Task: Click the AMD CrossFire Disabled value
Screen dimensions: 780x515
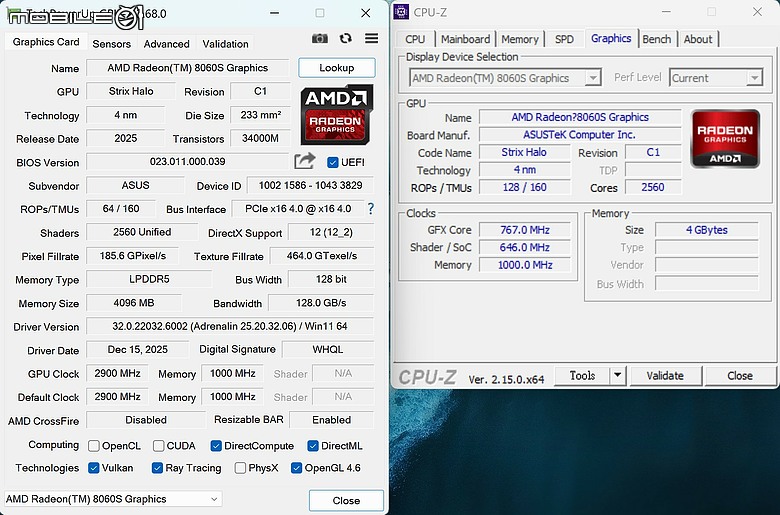Action: tap(146, 420)
